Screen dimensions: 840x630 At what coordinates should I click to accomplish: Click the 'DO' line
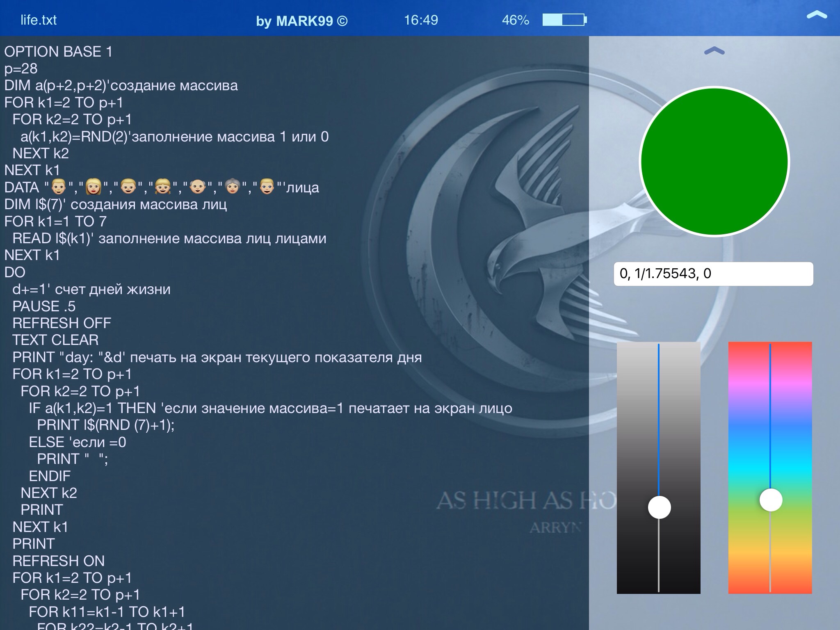click(15, 272)
